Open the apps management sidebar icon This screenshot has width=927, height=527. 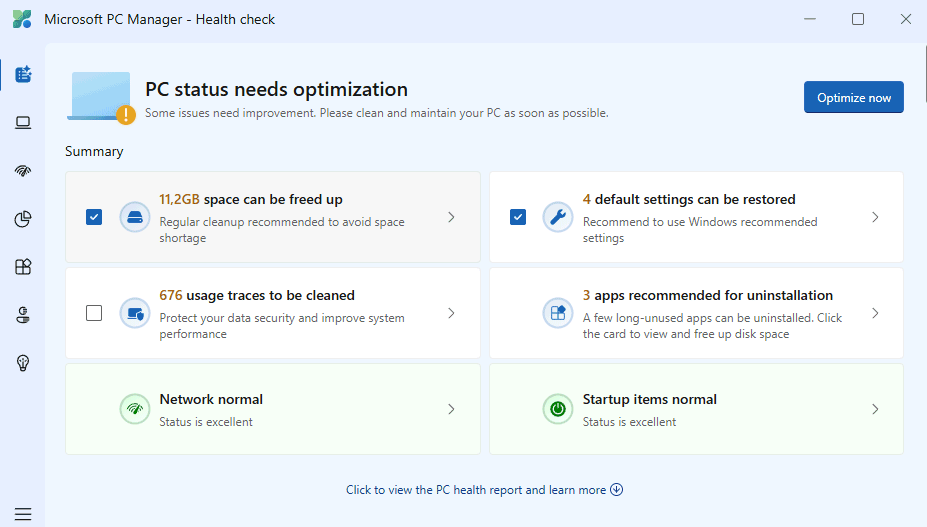click(x=23, y=267)
